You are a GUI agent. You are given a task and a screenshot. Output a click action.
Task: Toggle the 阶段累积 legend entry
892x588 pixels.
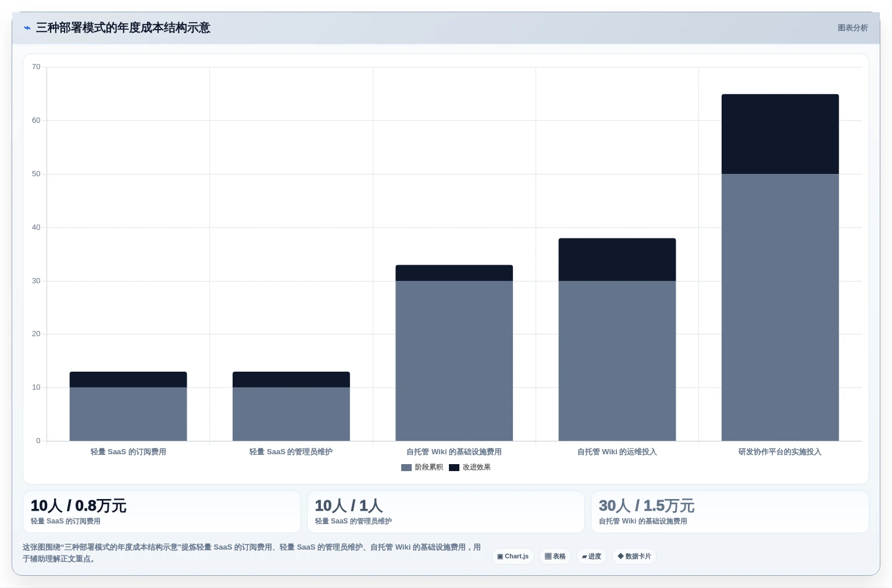coord(422,468)
